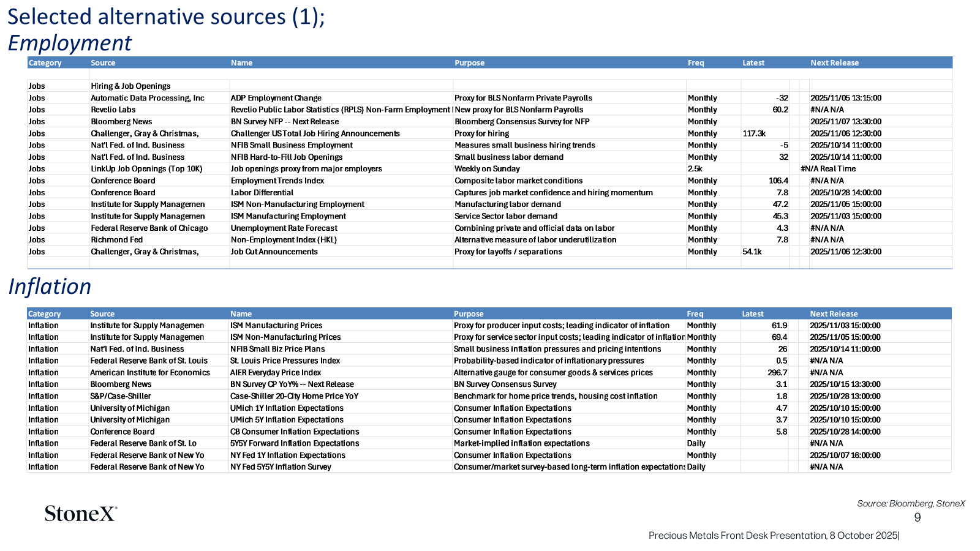
Task: Click "Purpose" header in Inflation table
Action: point(469,314)
